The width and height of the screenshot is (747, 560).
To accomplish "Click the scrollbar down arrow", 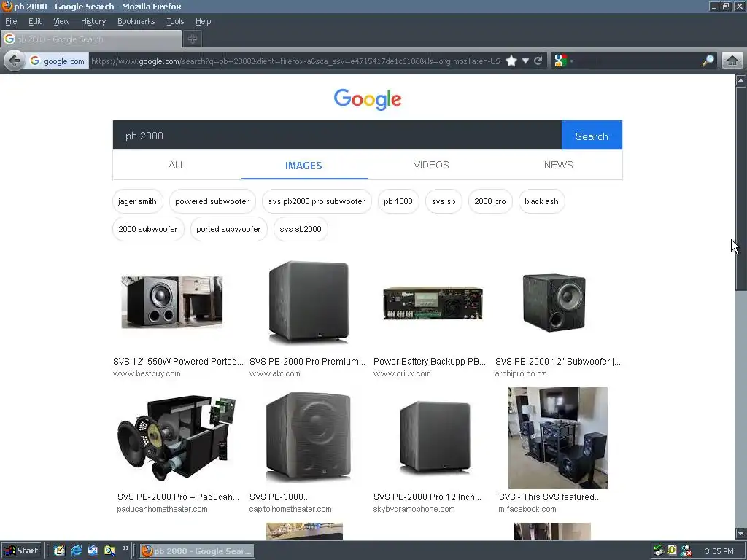I will (741, 533).
